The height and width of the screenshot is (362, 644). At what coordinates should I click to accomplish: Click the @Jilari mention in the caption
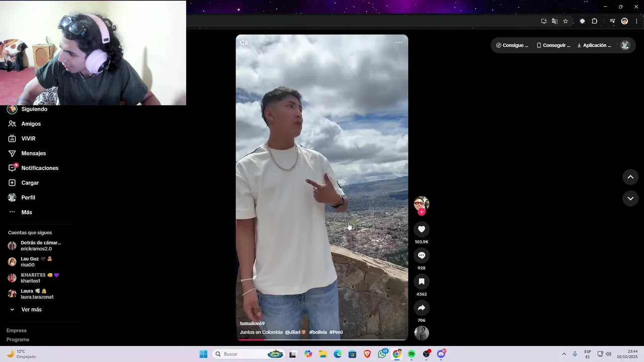[x=295, y=332]
